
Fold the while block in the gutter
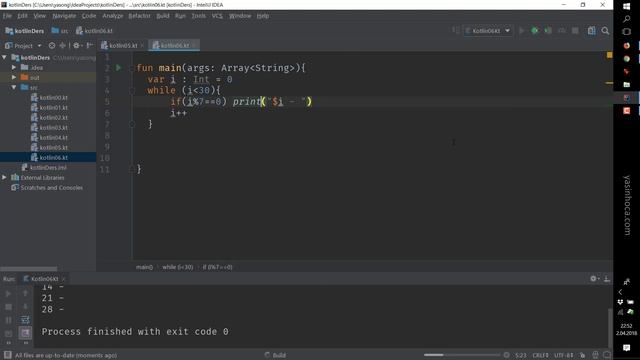pyautogui.click(x=132, y=91)
